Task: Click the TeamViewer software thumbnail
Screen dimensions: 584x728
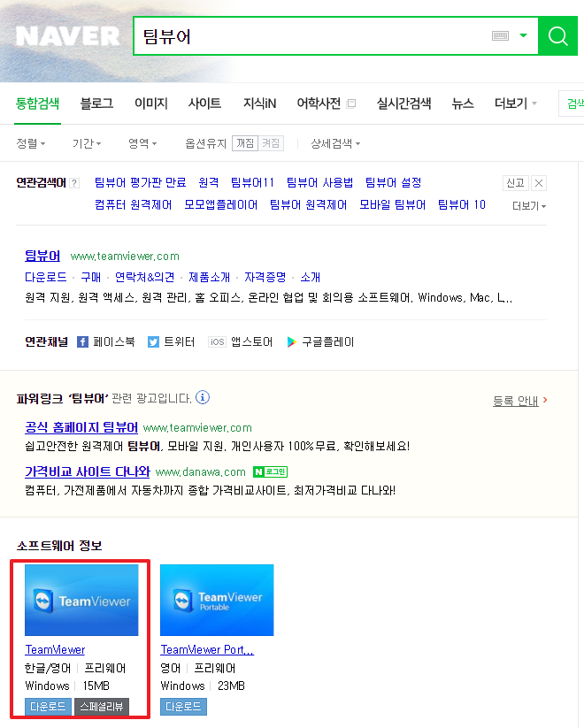Action: point(81,600)
